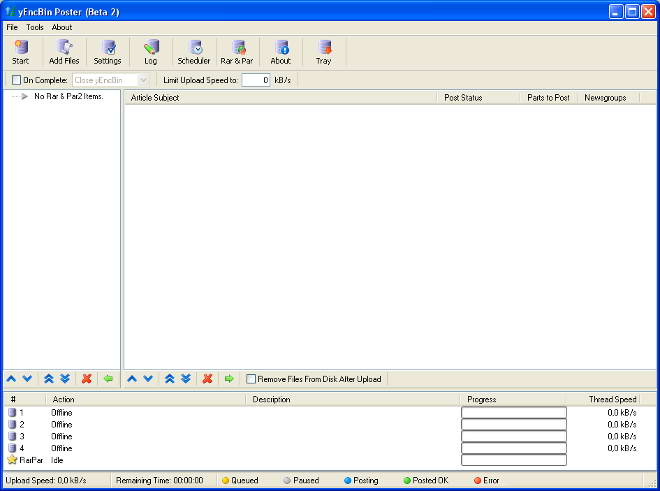The width and height of the screenshot is (660, 491).
Task: Click the Description column header
Action: click(x=353, y=399)
